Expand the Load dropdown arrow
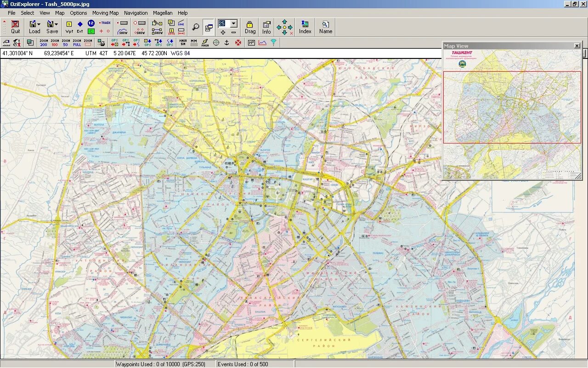 (x=39, y=24)
